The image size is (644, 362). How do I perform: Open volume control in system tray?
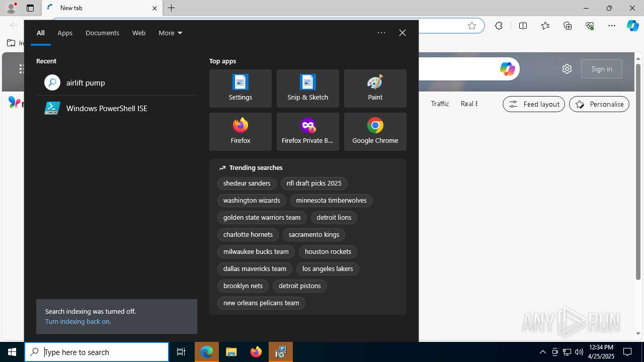(x=579, y=352)
